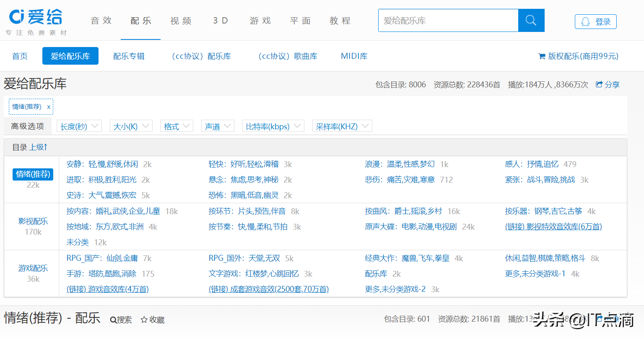Viewport: 644px width, 338px height.
Task: Select the 爱给配乐库 tab
Action: [x=70, y=56]
